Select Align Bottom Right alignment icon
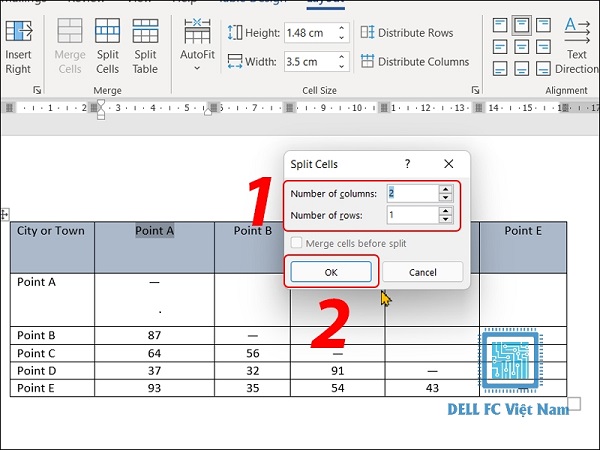The image size is (600, 450). pyautogui.click(x=543, y=69)
